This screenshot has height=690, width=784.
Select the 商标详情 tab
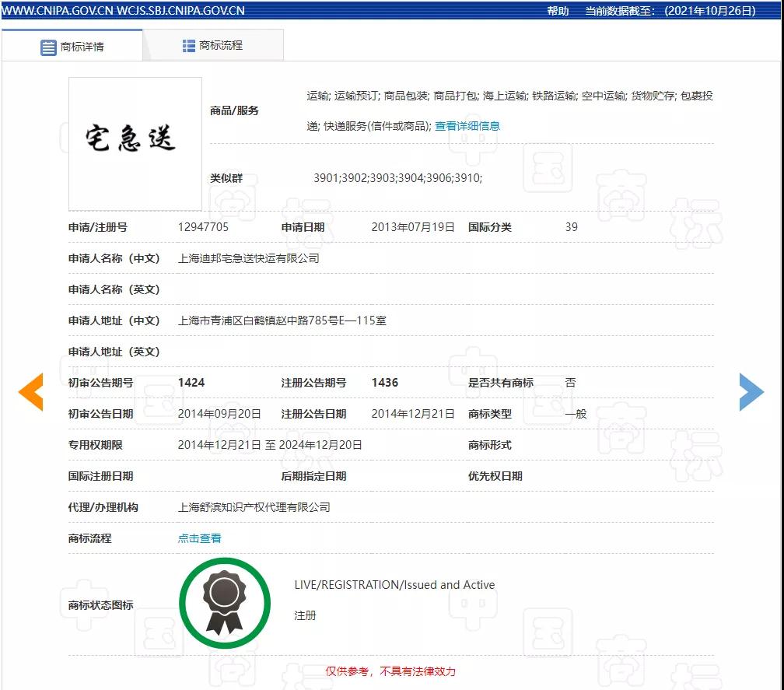[x=82, y=45]
